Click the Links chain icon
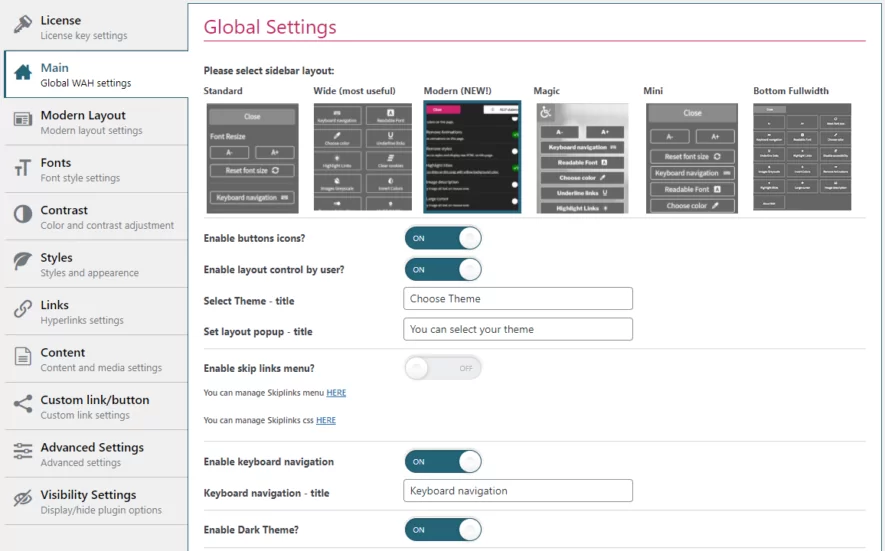Screen dimensions: 885x551 click(x=23, y=309)
